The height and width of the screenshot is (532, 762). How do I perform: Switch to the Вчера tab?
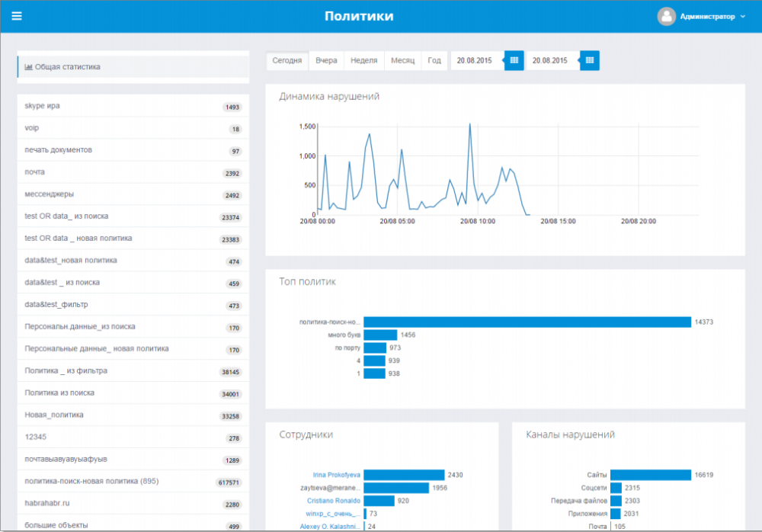(x=326, y=60)
